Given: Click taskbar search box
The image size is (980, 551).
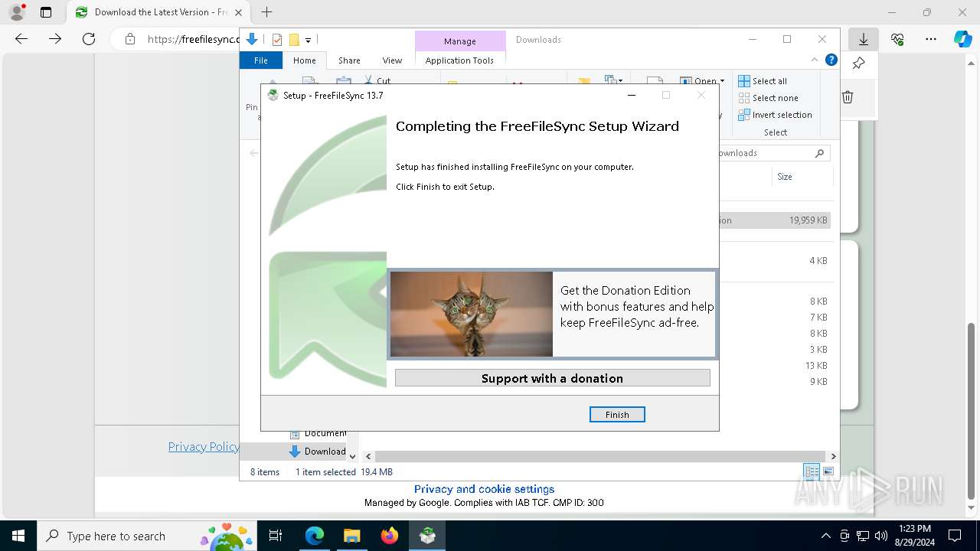Looking at the screenshot, I should point(148,536).
